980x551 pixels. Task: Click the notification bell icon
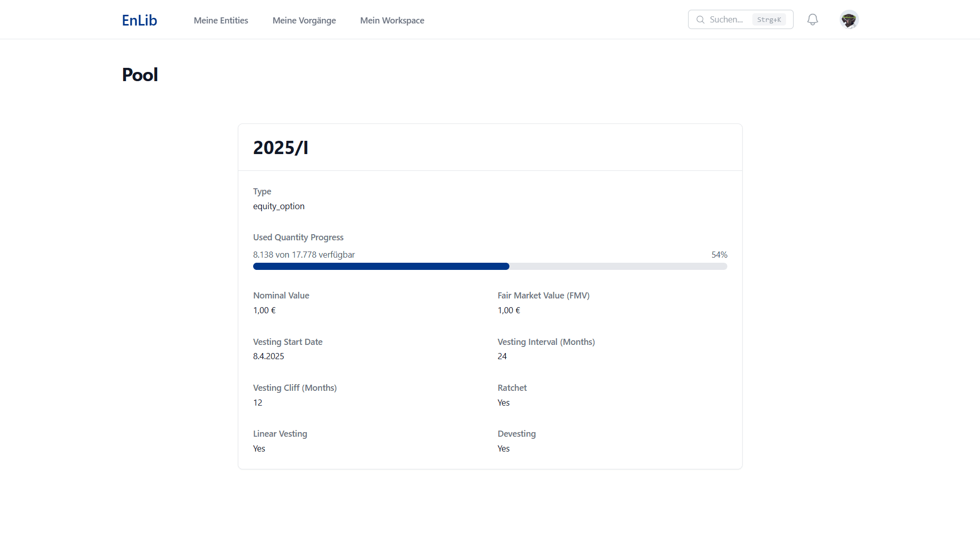click(x=813, y=19)
